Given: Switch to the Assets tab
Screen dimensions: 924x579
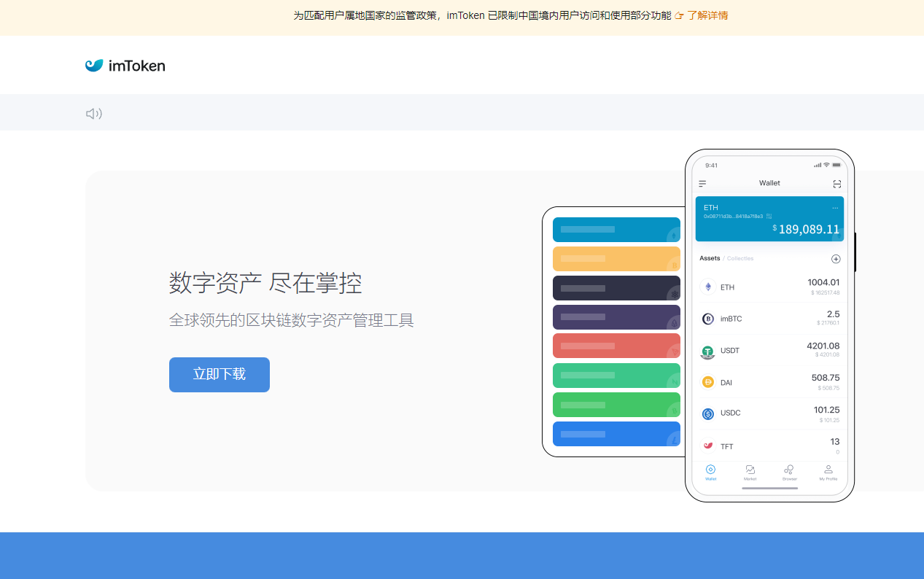Looking at the screenshot, I should [710, 258].
